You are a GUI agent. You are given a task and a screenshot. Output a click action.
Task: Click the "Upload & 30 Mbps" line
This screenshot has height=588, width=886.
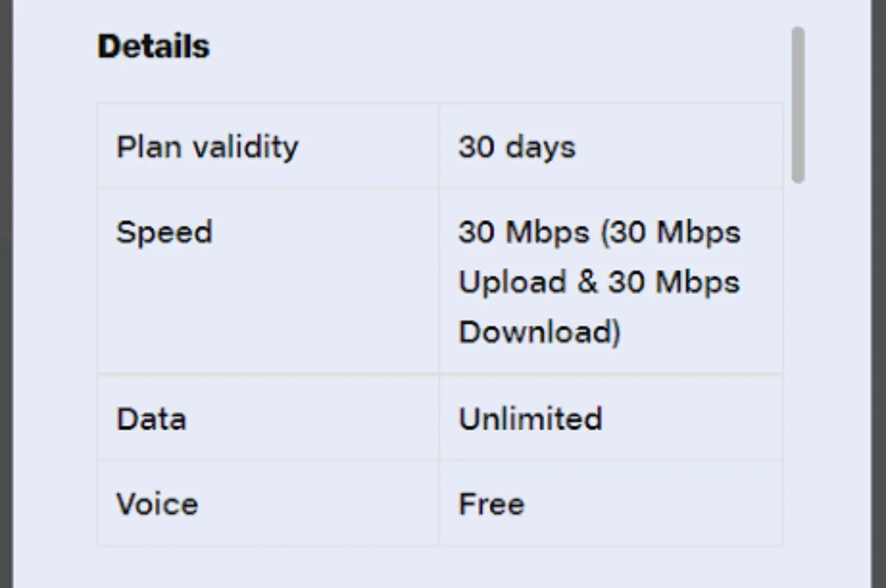click(599, 282)
